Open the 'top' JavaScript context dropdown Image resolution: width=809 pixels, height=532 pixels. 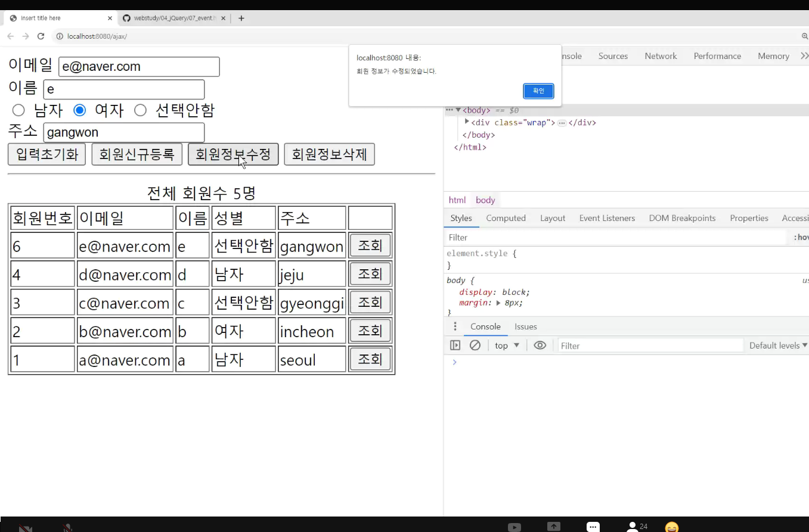507,346
